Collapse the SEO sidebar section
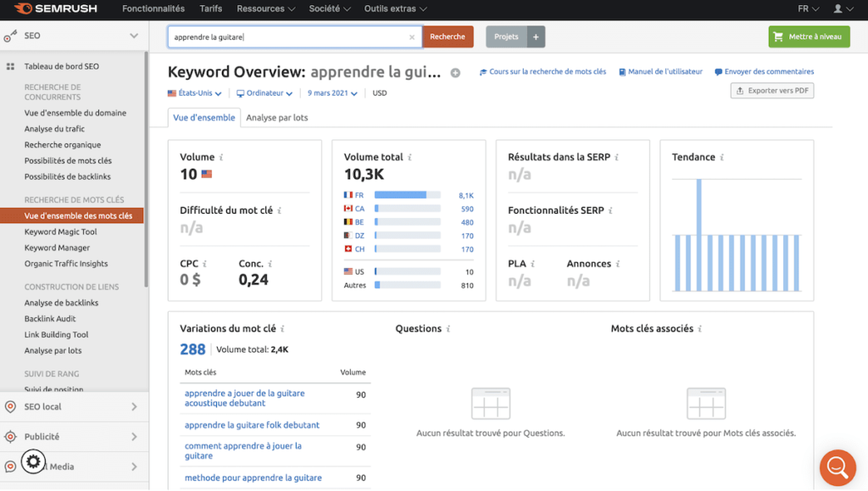 click(x=134, y=36)
